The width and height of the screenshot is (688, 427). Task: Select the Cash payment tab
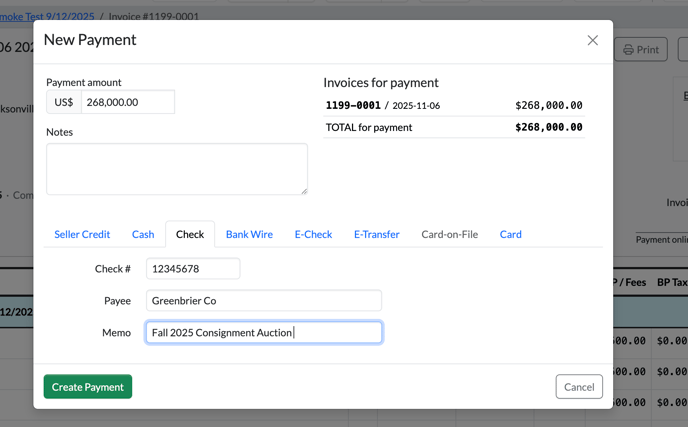tap(143, 234)
